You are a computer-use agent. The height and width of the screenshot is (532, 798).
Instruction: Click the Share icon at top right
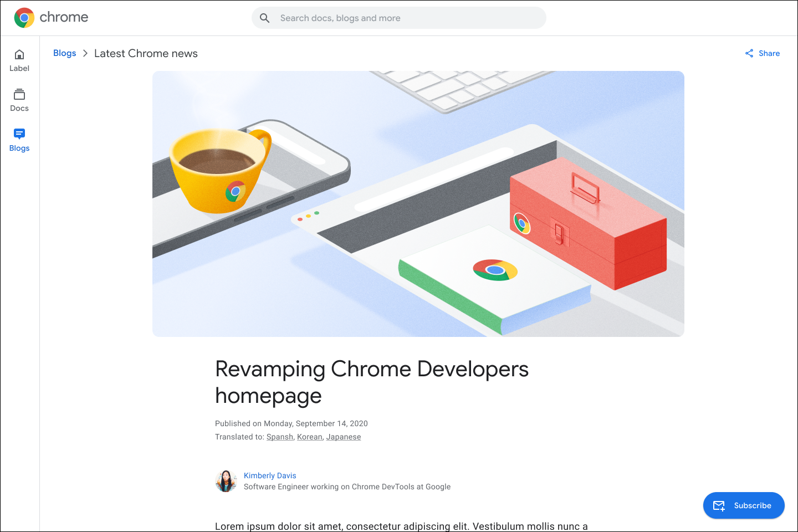(x=749, y=53)
